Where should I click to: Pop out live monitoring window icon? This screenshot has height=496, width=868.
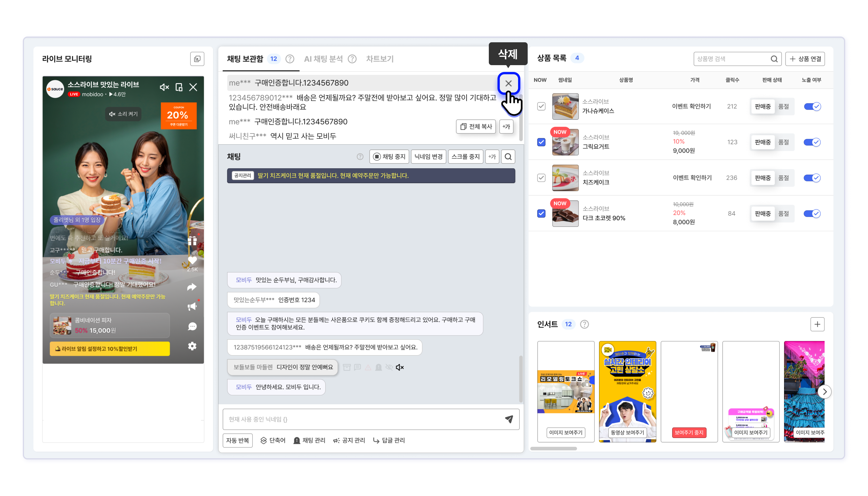coord(197,59)
